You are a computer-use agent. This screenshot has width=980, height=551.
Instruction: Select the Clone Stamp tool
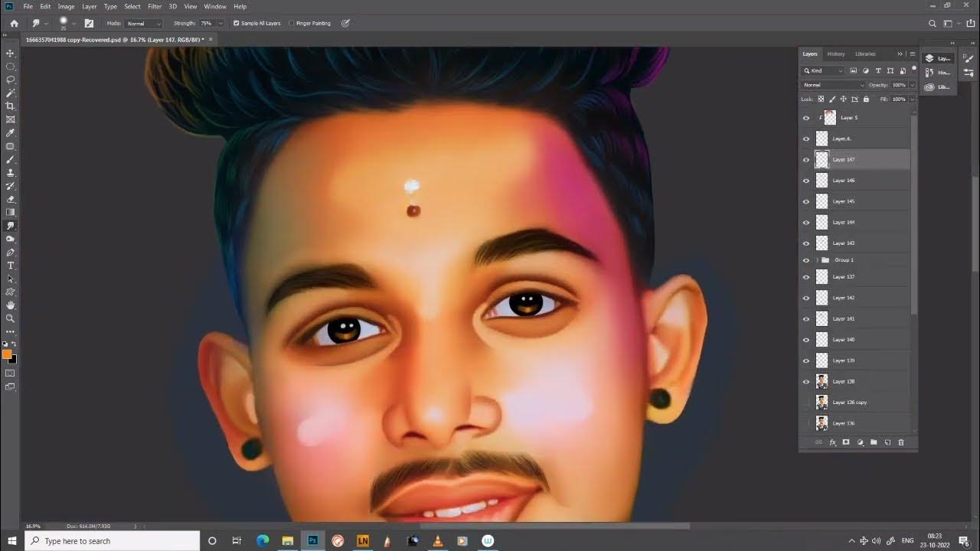[11, 173]
